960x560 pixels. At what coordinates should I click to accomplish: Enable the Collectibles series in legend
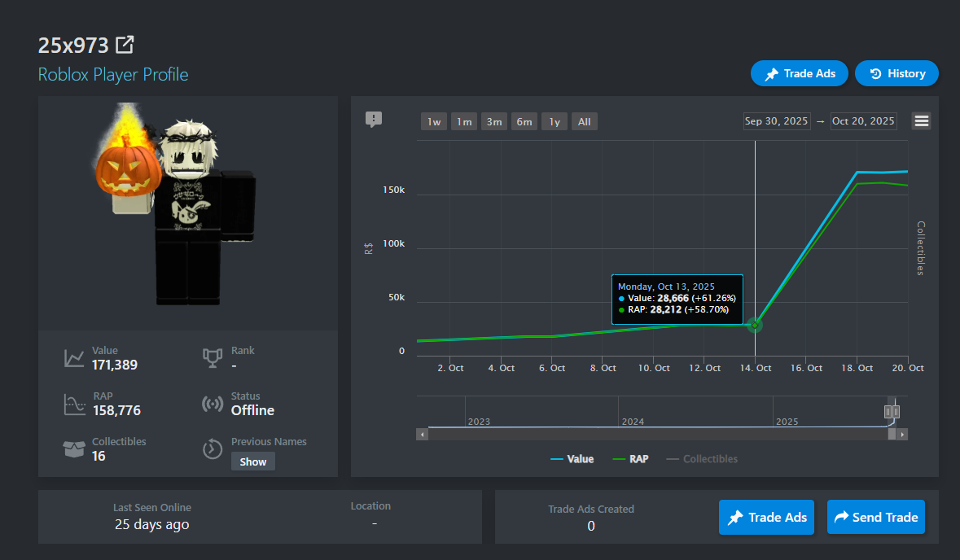(702, 459)
